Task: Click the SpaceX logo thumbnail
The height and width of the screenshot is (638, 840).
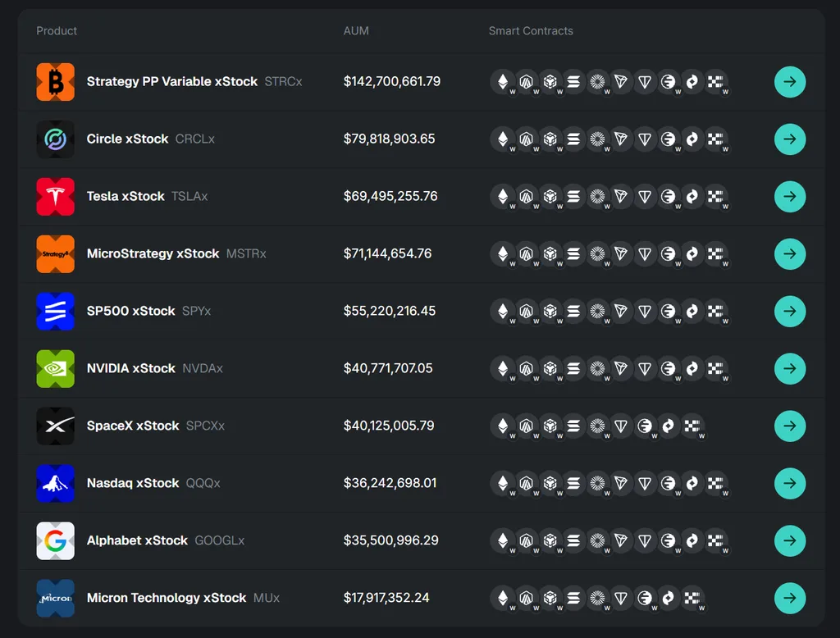Action: click(x=55, y=426)
